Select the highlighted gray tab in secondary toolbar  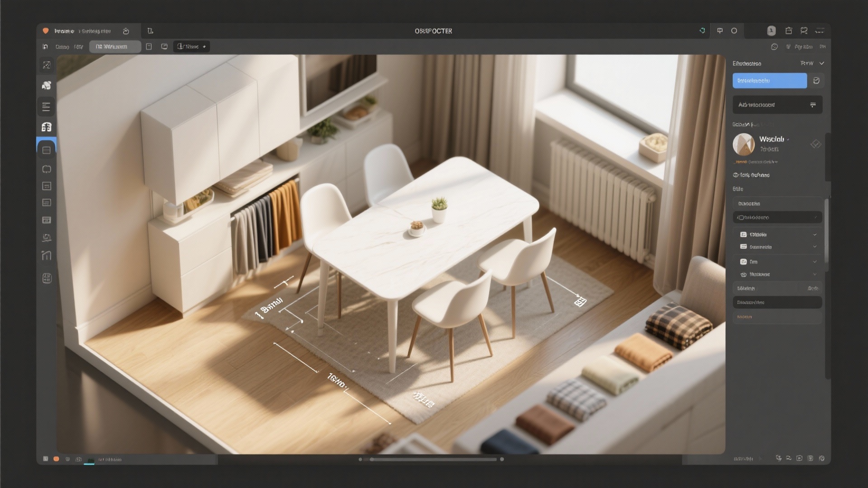tap(115, 47)
